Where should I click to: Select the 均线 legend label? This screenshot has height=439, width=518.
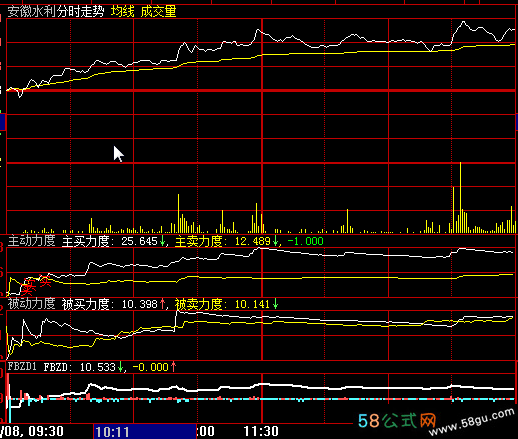tap(123, 12)
